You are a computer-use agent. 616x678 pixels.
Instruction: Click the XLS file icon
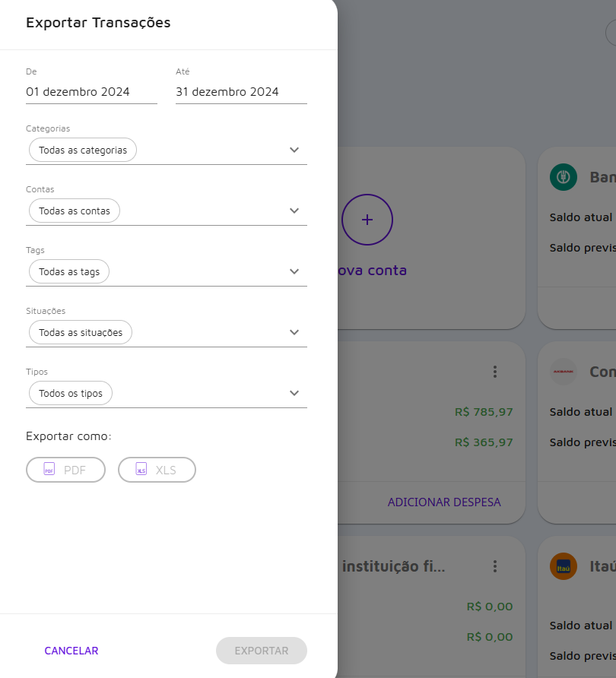[141, 470]
